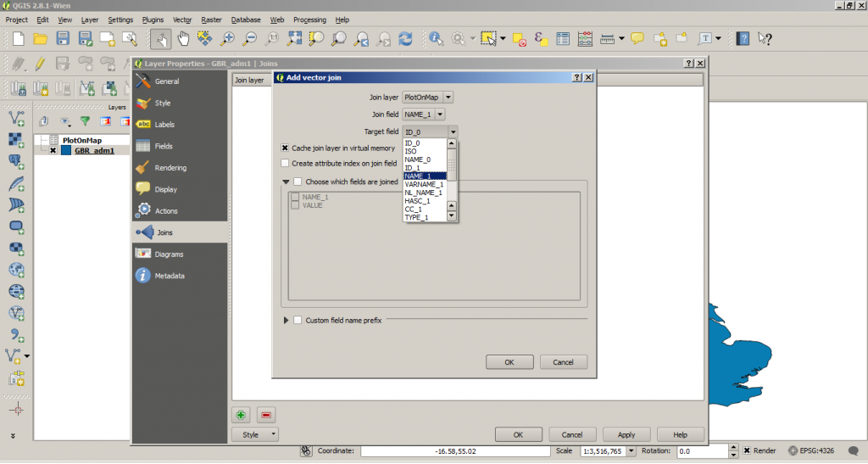Click the What's This cursor help icon
The image size is (868, 464).
tap(765, 39)
